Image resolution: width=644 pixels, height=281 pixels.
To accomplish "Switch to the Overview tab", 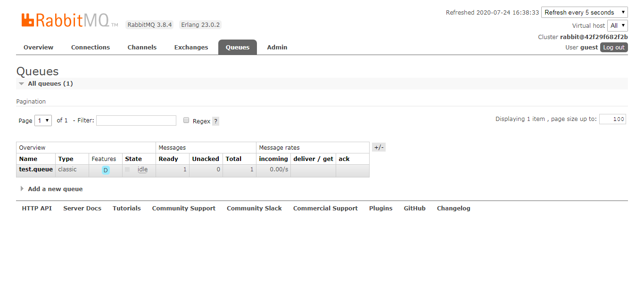I will point(39,47).
